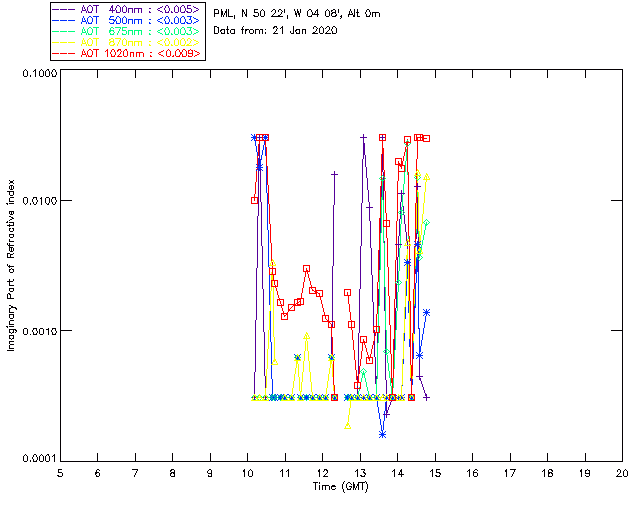
Task: Click the PML station coordinates title text
Action: [x=297, y=14]
